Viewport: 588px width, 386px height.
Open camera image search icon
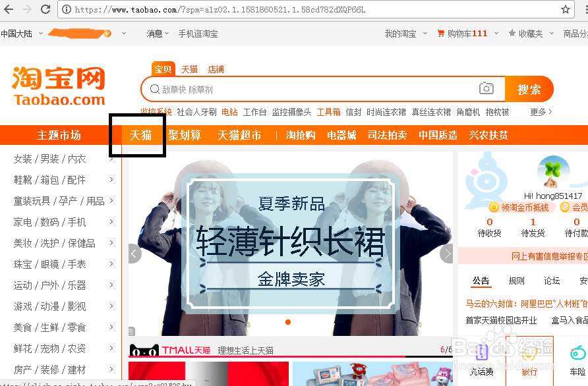(x=486, y=88)
